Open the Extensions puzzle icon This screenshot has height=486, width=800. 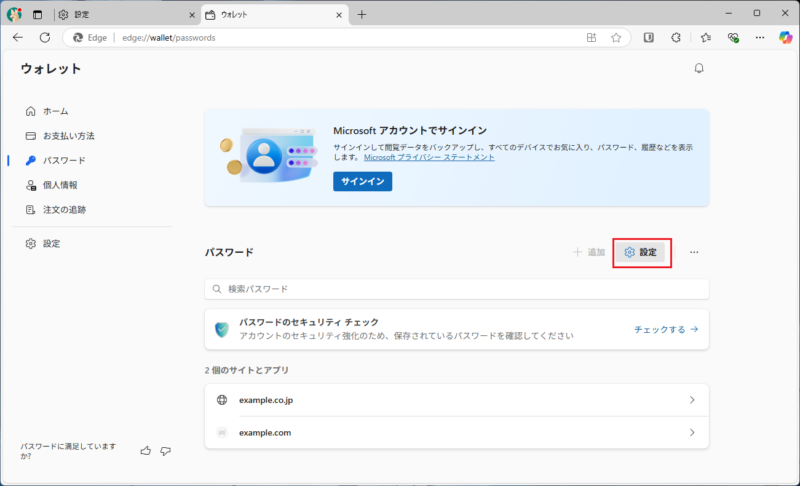pyautogui.click(x=676, y=37)
